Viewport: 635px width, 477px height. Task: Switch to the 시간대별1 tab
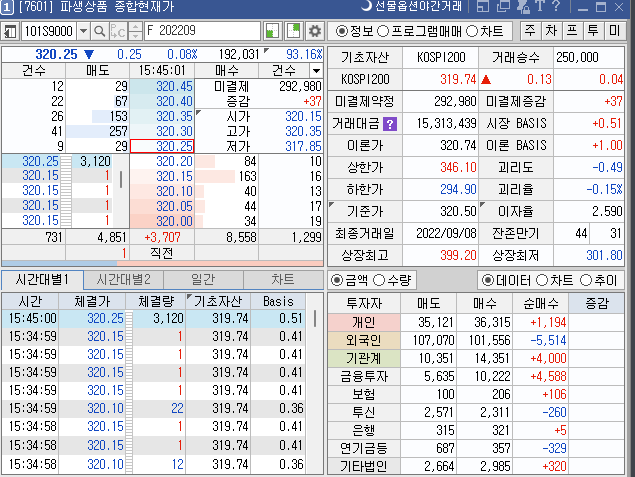(x=42, y=280)
